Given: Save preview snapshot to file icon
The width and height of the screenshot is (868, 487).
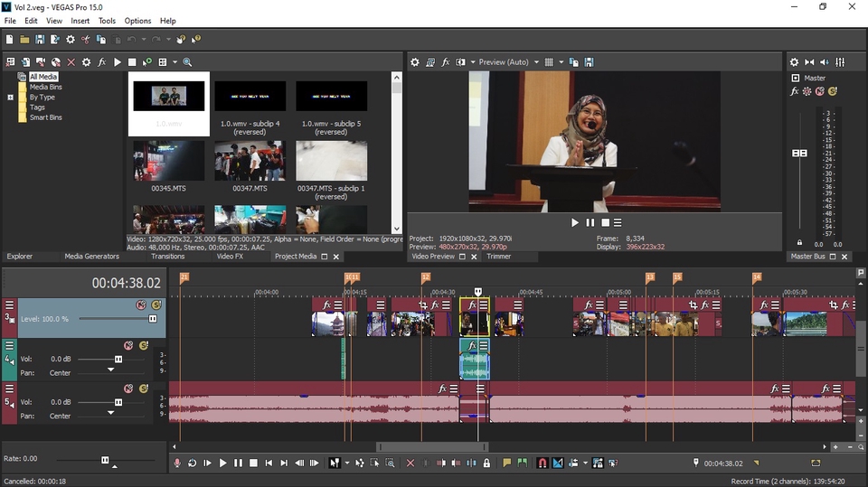Looking at the screenshot, I should (x=589, y=62).
